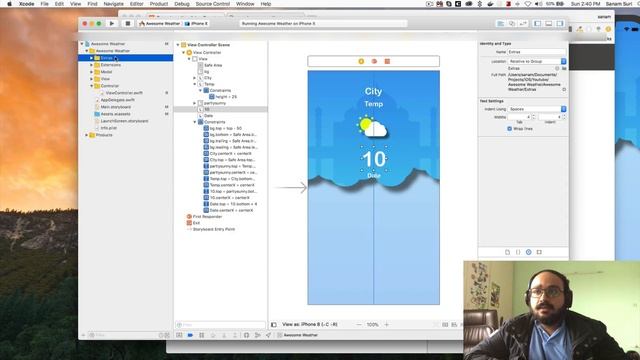Expand the Extras folder

click(91, 58)
